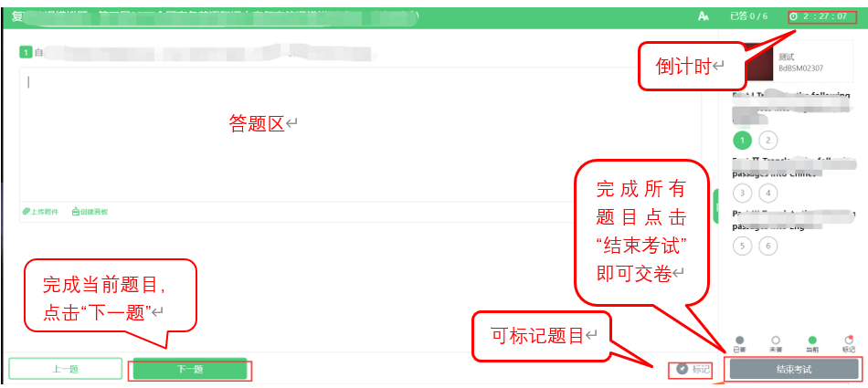
Task: Click the 标记 legend dot with red mark
Action: click(x=849, y=341)
